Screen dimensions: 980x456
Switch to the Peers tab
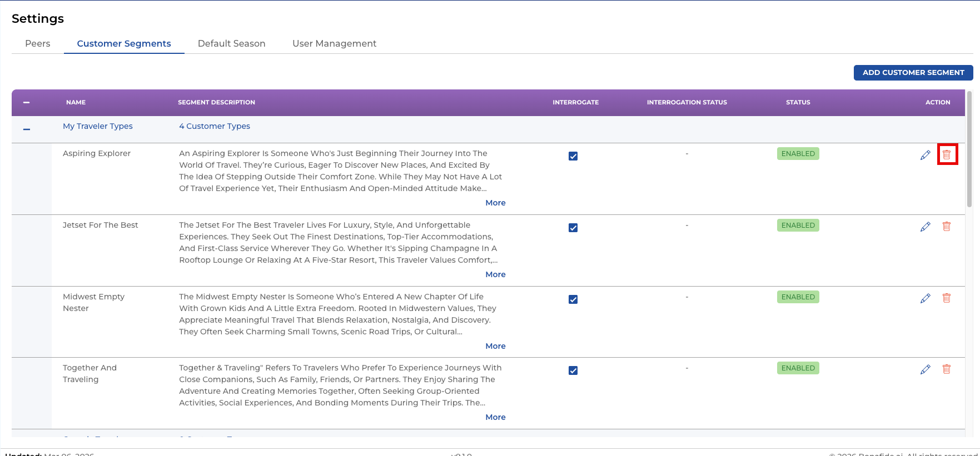[x=38, y=43]
